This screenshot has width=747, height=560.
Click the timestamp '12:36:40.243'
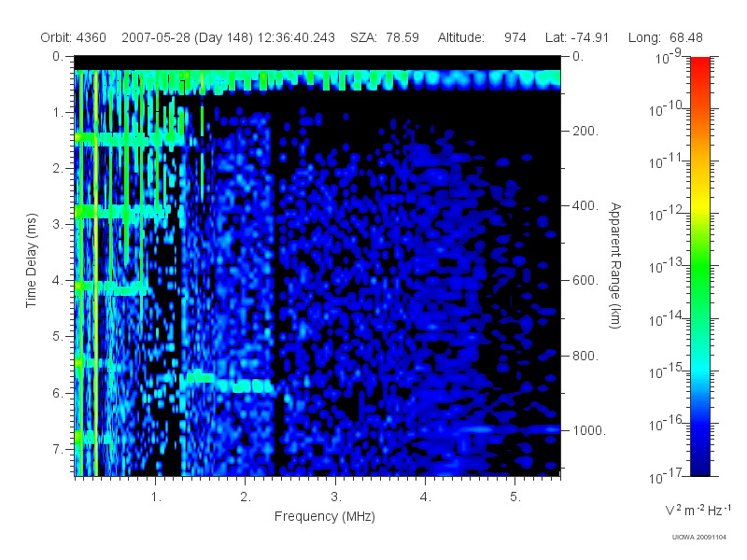tap(296, 37)
